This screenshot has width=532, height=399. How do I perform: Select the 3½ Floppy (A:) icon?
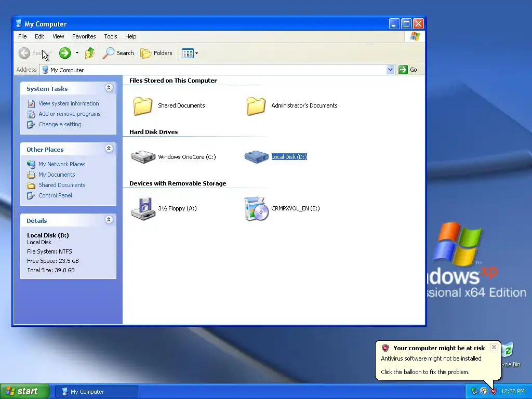tap(143, 208)
